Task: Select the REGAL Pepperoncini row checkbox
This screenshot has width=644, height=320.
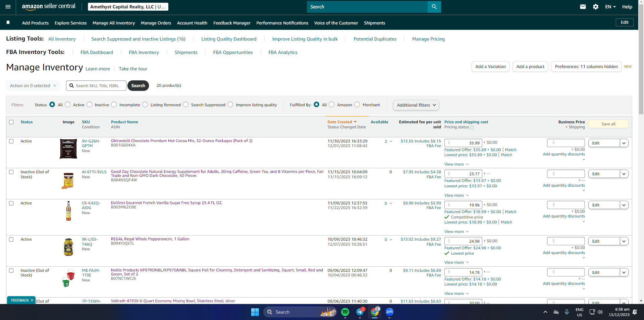Action: [11, 239]
